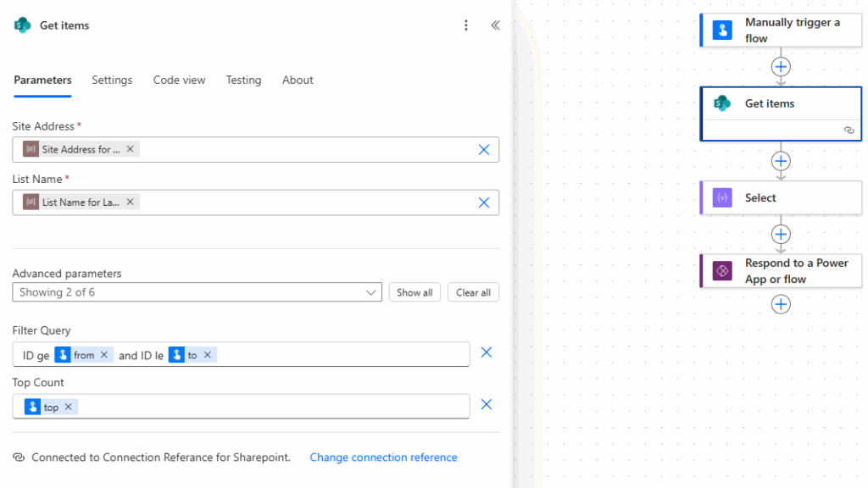Image resolution: width=868 pixels, height=488 pixels.
Task: Remove the 'from' token in Filter Query
Action: tap(104, 355)
